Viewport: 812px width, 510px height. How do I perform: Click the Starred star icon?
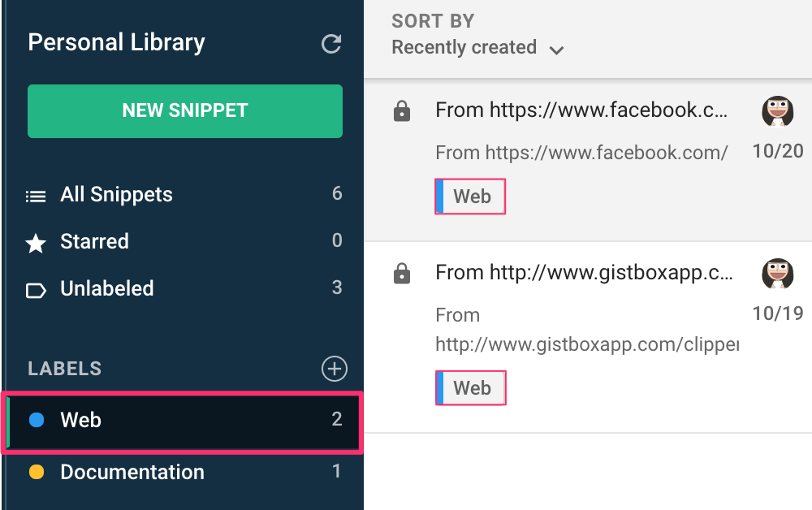[x=36, y=243]
